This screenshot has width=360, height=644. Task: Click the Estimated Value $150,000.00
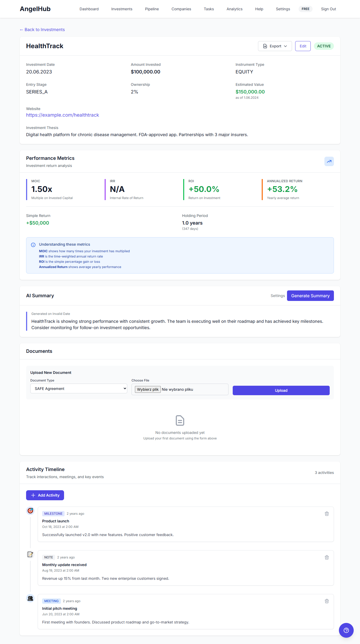pyautogui.click(x=250, y=92)
